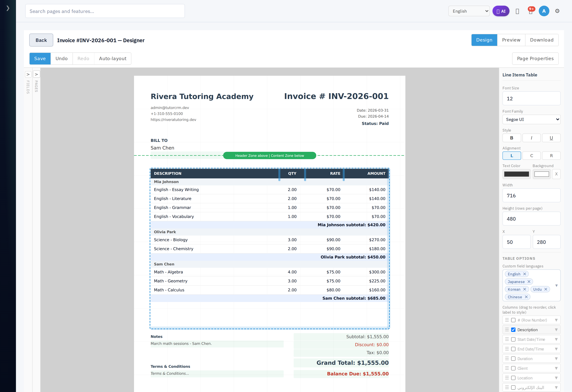Screen dimensions: 572x392
Task: Remove the Chinese language tag
Action: coord(526,297)
